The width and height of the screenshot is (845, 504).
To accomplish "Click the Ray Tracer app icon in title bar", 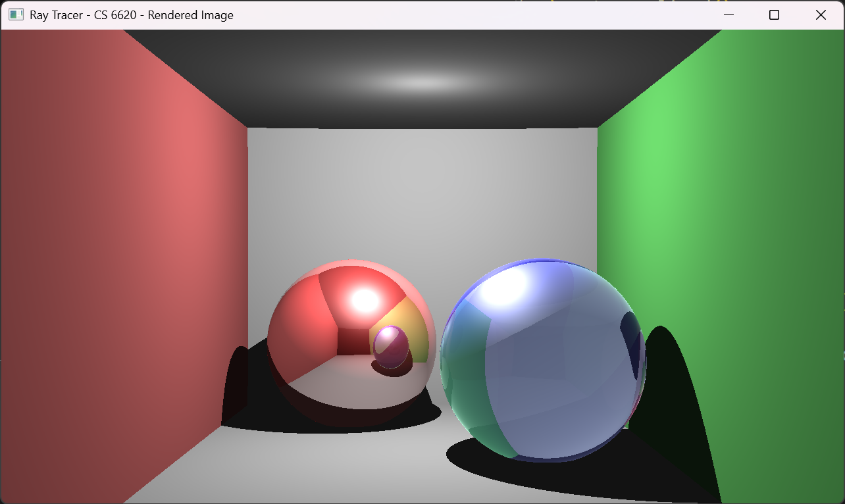I will pyautogui.click(x=16, y=14).
